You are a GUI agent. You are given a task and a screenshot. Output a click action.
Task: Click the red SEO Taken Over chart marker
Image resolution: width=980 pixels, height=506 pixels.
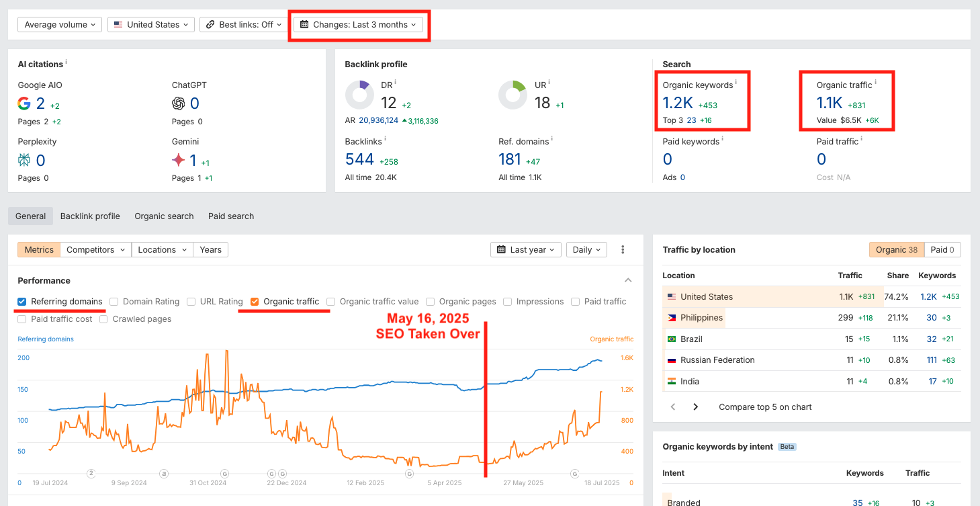click(x=485, y=396)
